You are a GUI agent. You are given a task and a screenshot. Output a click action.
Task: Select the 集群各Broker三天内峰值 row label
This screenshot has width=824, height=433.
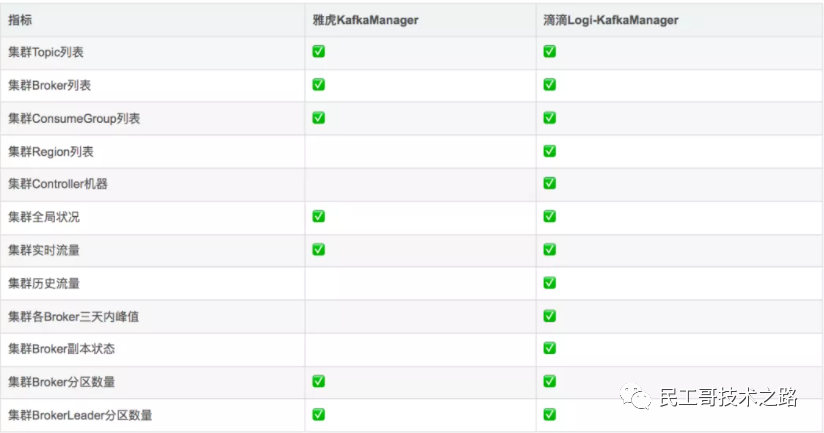[x=74, y=317]
